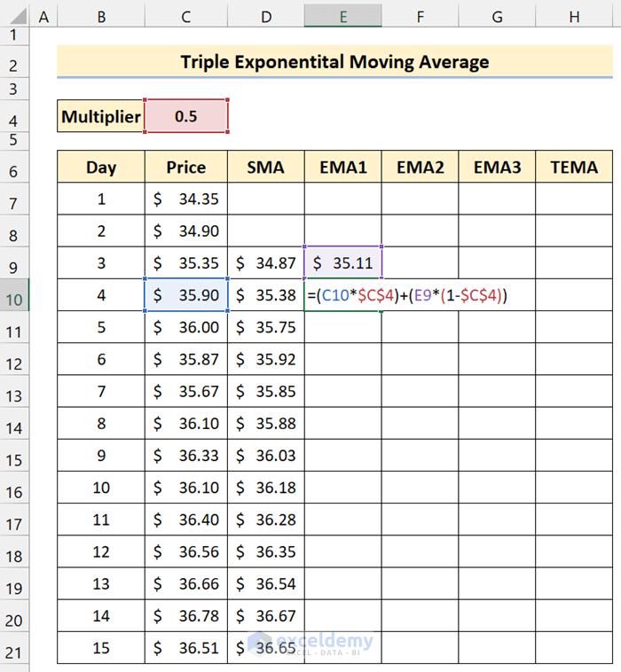Click the formula cell being edited
621x672 pixels.
click(x=342, y=295)
